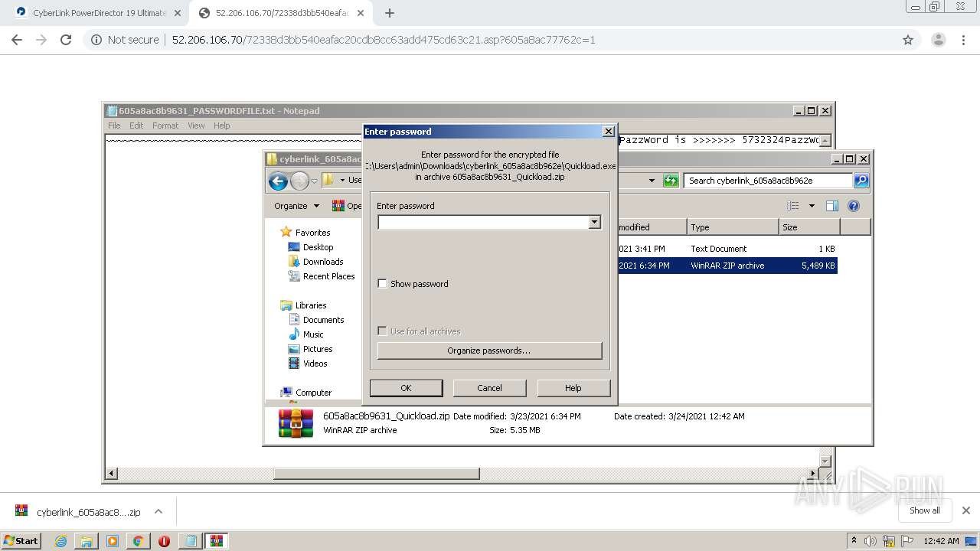Switch to WinRAR taskbar button
This screenshot has height=551, width=980.
pos(217,541)
